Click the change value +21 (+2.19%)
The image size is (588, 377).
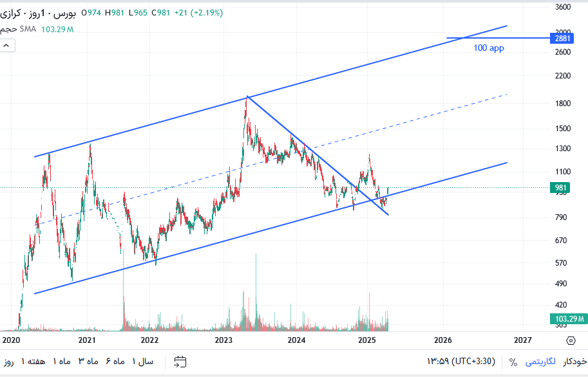pos(199,13)
